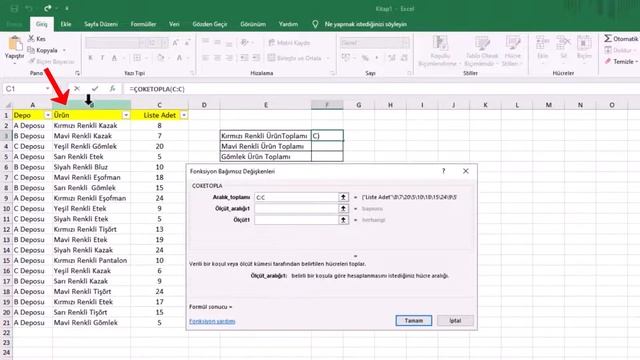Open fill color picker in Yazı Tipi
The width and height of the screenshot is (640, 360).
click(x=160, y=58)
